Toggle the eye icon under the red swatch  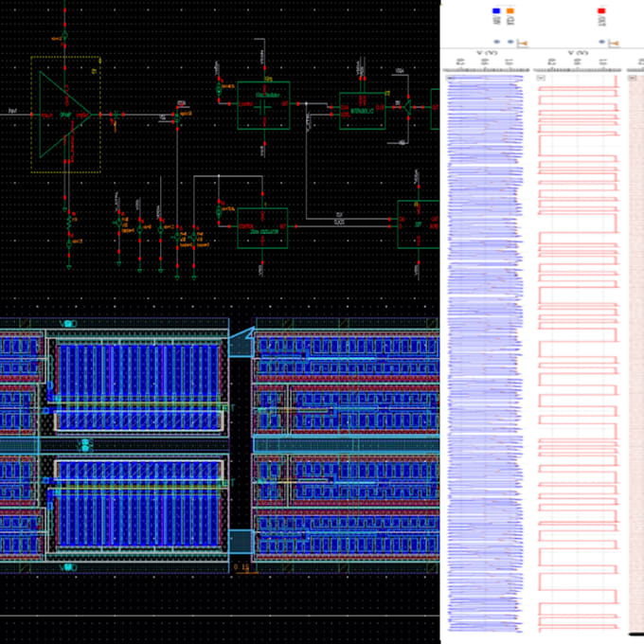pos(601,42)
